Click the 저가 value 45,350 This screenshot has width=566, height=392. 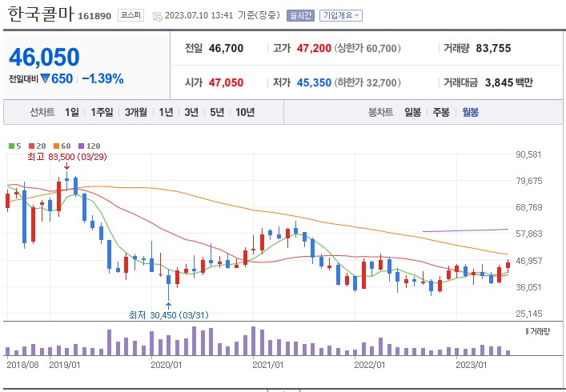click(x=314, y=82)
